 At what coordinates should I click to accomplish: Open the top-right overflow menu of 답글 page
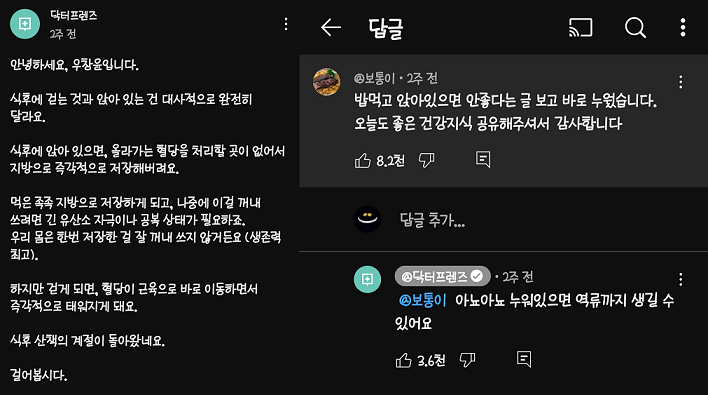coord(683,28)
